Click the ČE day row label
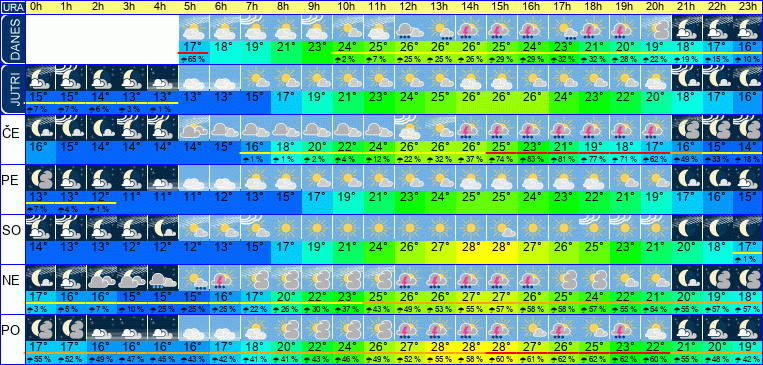The image size is (763, 365). 12,133
